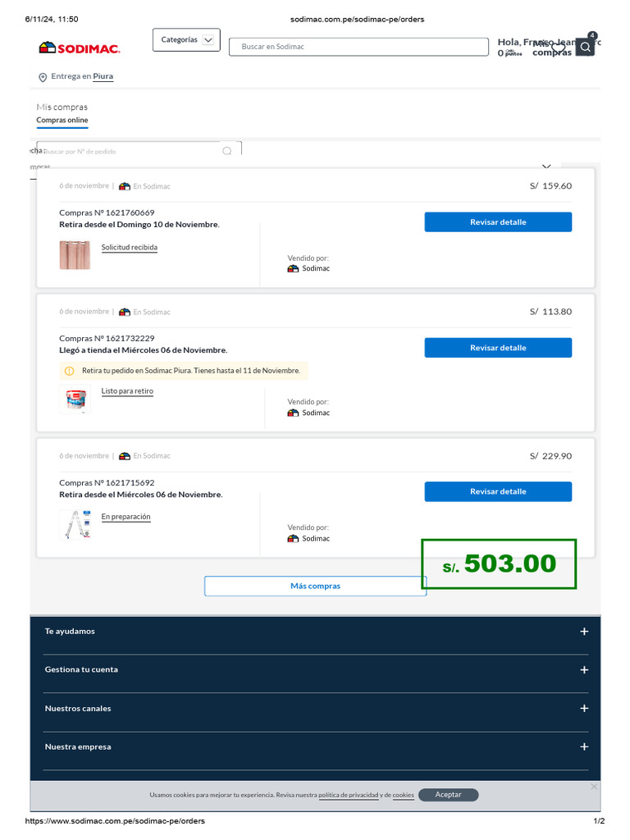
Task: Open the En preparación status link
Action: (126, 517)
